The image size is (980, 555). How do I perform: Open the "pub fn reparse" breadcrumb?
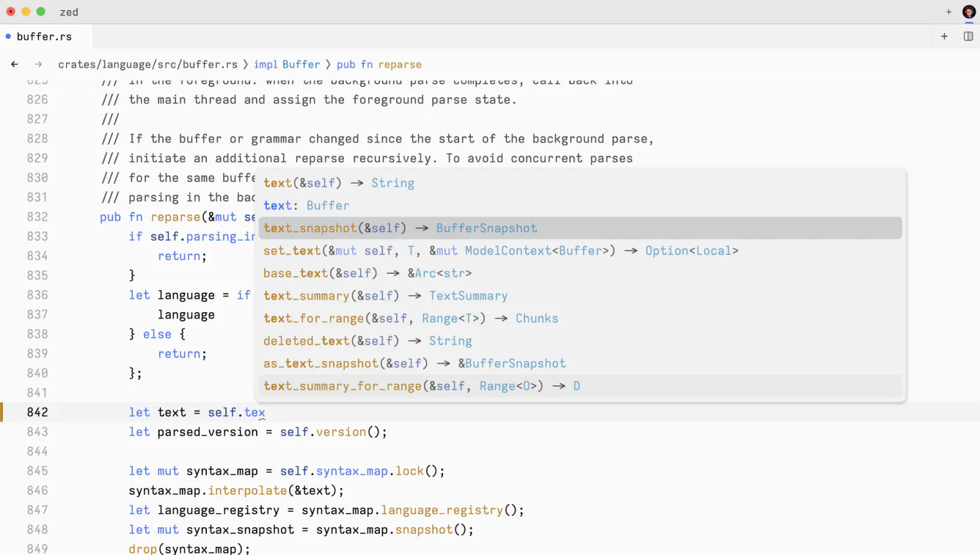click(x=379, y=65)
